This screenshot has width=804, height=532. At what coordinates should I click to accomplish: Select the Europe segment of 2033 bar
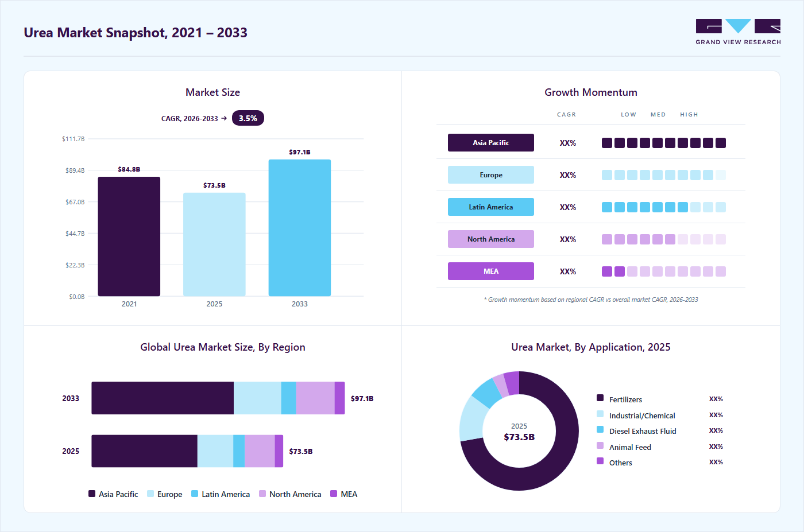[257, 398]
